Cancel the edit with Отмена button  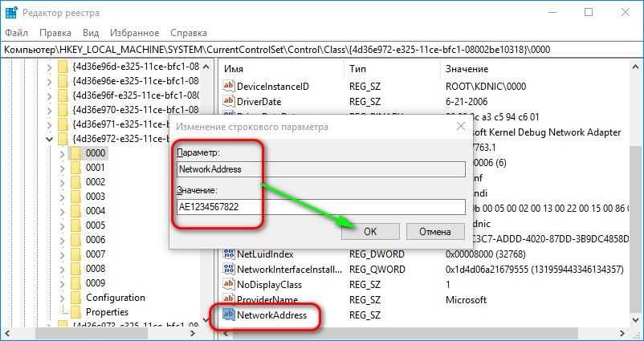pos(435,231)
